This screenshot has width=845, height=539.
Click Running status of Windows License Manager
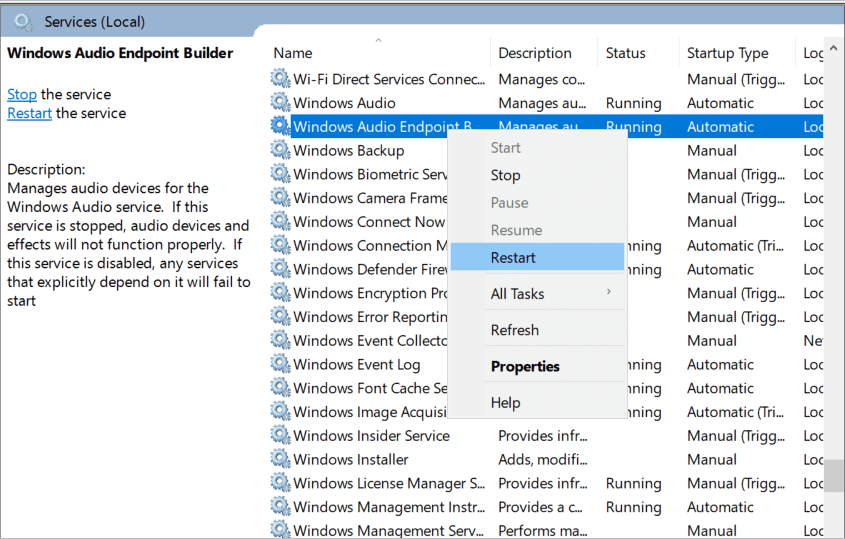[633, 483]
